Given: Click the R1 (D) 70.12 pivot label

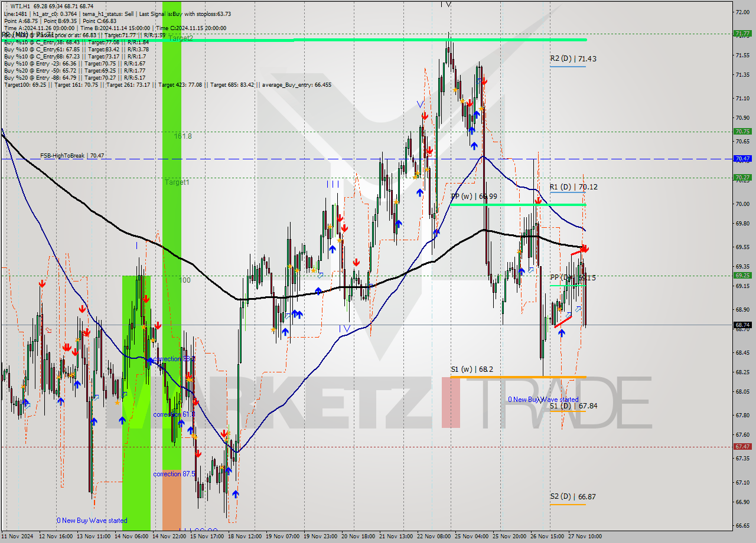Looking at the screenshot, I should [x=573, y=187].
